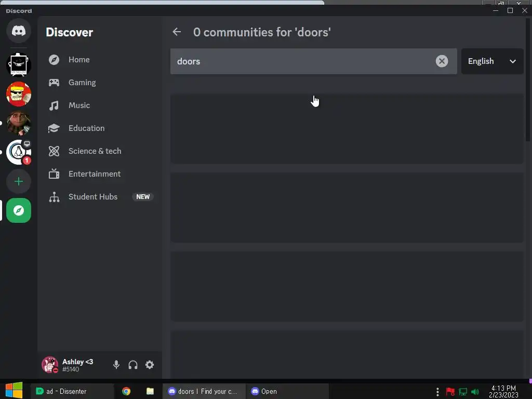This screenshot has height=399, width=532.
Task: Open the English language dropdown
Action: point(492,61)
